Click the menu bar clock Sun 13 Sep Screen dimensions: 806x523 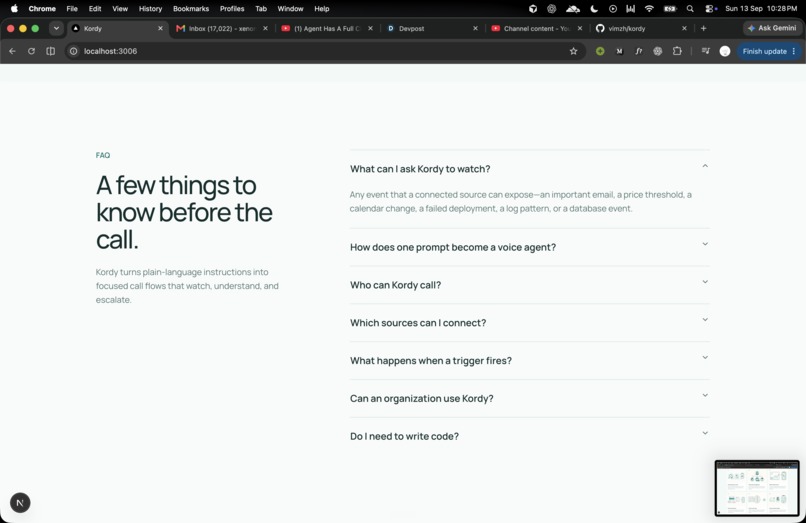(761, 9)
